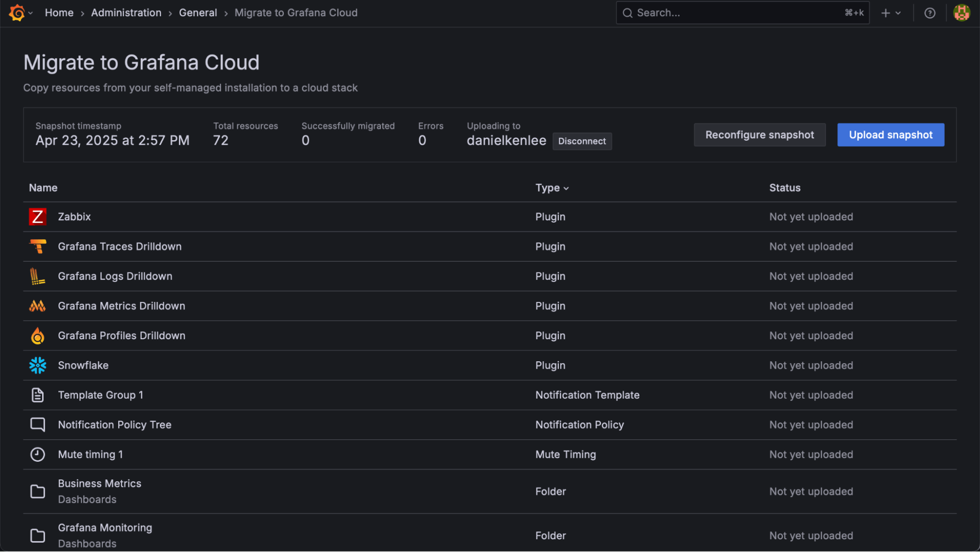
Task: Click the Upload snapshot button
Action: 890,135
